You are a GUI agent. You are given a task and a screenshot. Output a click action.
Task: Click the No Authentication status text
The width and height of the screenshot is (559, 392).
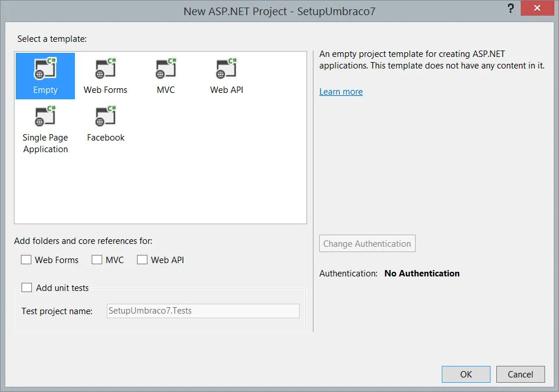click(422, 274)
